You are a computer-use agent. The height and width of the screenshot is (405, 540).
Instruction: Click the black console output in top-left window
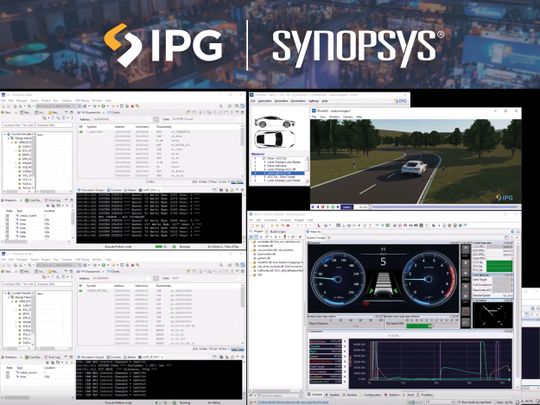[x=159, y=218]
